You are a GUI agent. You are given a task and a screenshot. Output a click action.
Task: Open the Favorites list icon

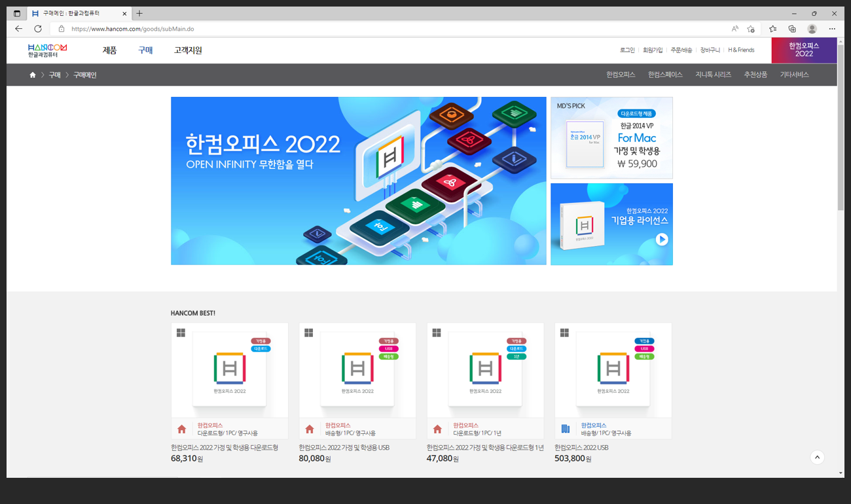coord(773,29)
